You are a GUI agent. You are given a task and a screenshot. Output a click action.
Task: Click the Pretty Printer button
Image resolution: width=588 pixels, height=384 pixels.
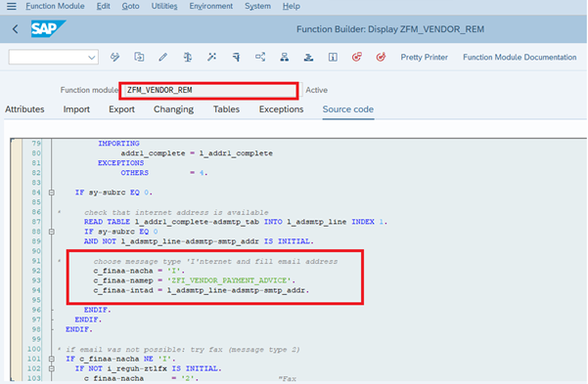coord(425,58)
